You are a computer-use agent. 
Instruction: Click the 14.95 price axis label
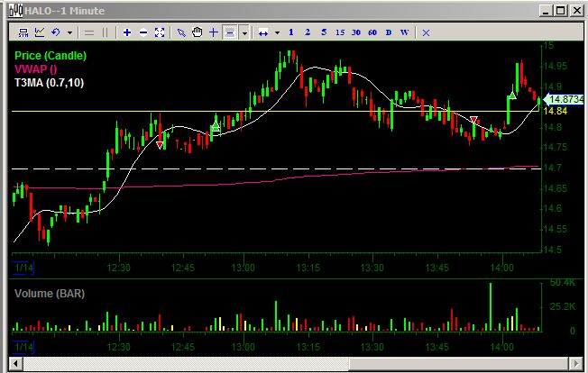pos(556,67)
